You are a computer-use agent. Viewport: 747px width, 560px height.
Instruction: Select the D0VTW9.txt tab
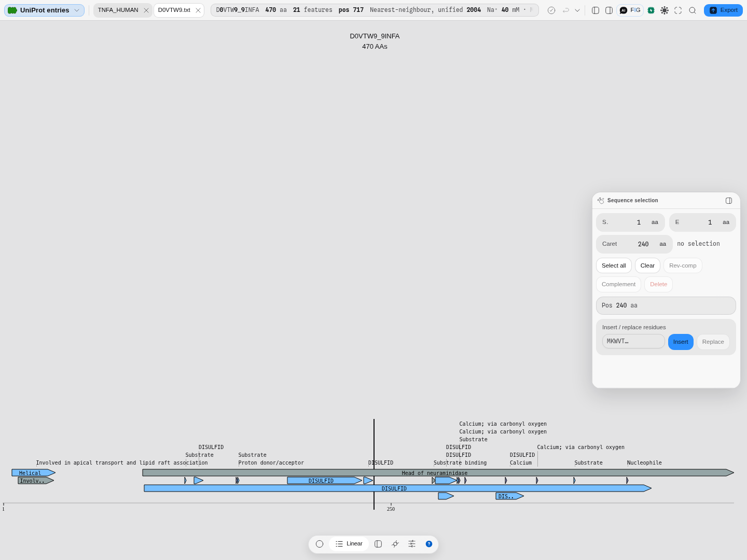tap(174, 10)
